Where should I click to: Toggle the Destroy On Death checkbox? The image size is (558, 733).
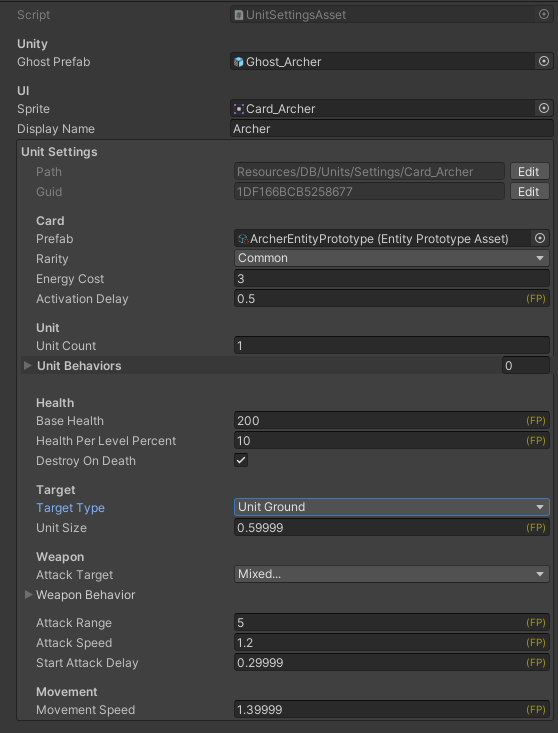tap(241, 460)
